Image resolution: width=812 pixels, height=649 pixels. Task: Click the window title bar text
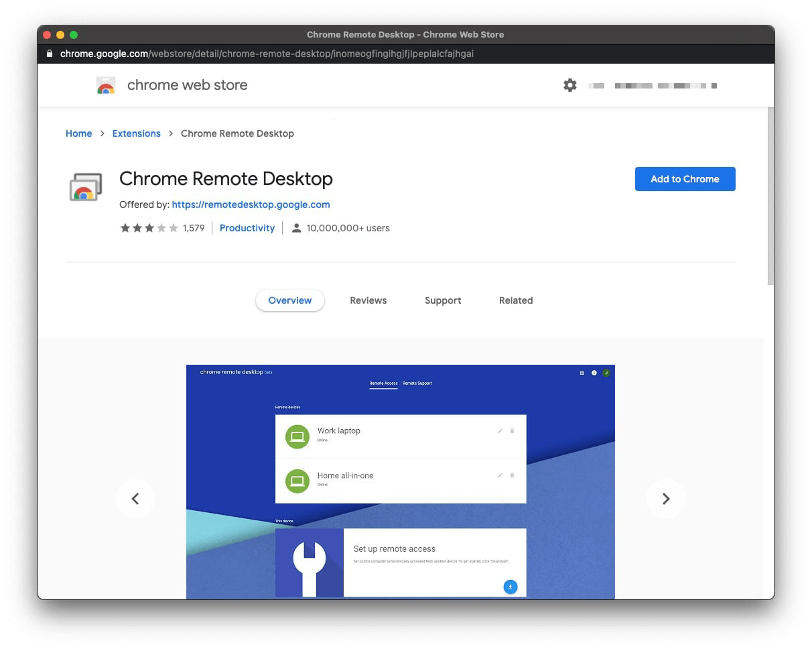[405, 34]
